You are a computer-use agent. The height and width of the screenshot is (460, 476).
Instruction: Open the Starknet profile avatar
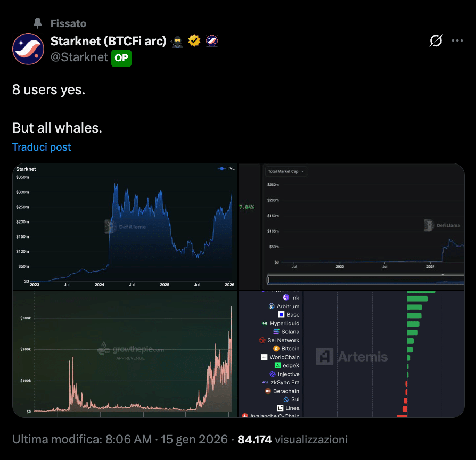(28, 49)
